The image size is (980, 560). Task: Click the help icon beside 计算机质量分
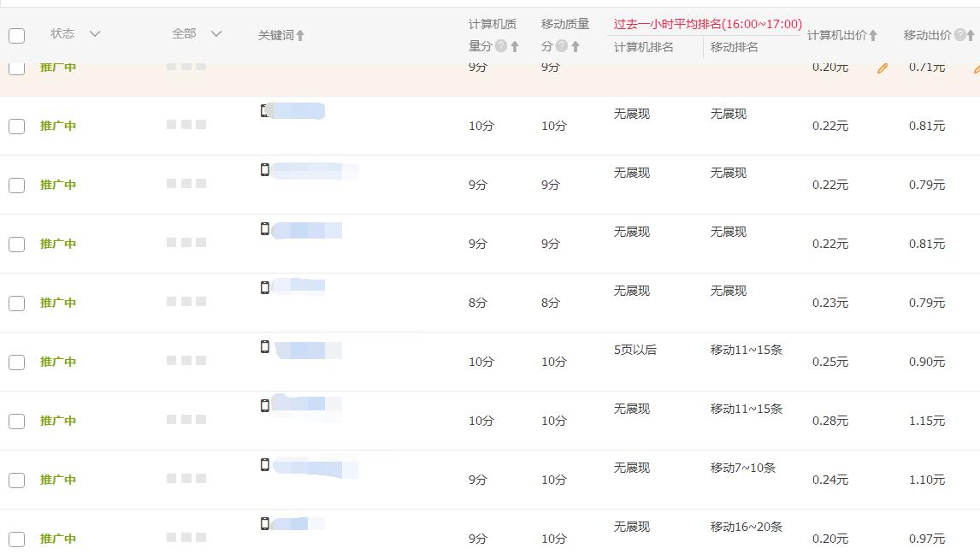(501, 47)
